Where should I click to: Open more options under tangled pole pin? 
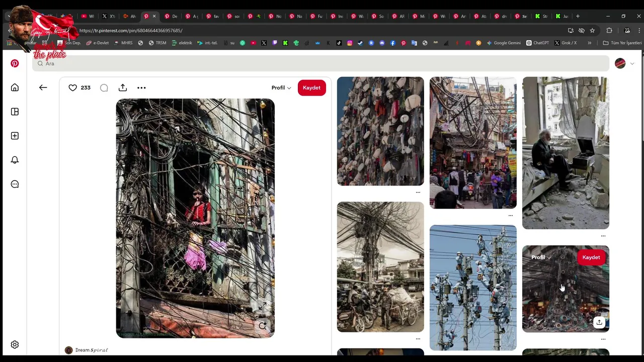tap(418, 338)
